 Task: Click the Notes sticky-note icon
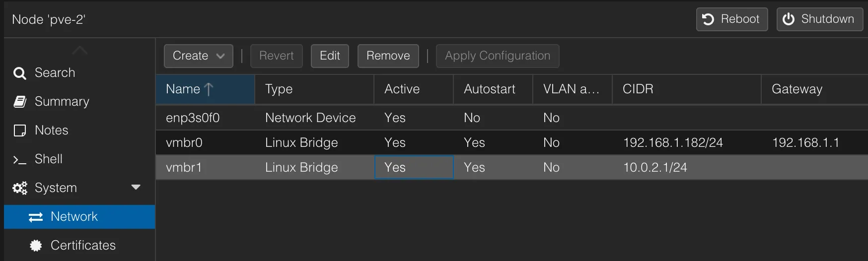20,130
